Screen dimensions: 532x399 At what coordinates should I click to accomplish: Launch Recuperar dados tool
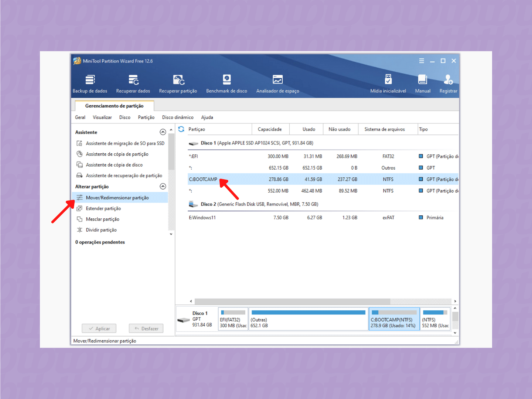[x=133, y=84]
